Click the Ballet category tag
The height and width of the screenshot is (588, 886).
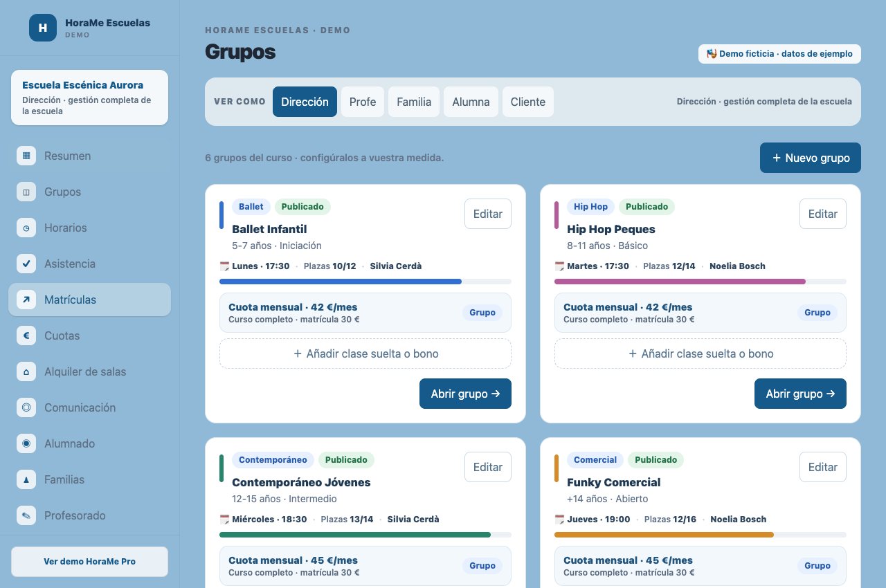tap(251, 207)
